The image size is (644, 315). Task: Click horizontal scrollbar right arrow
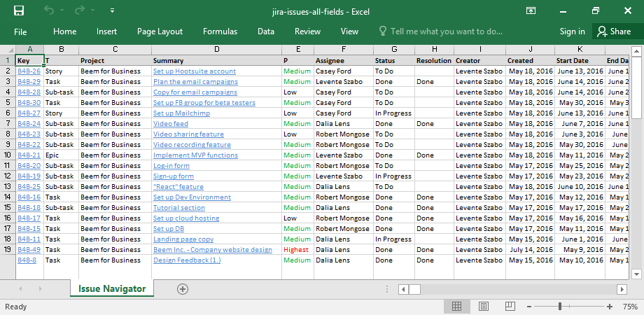pyautogui.click(x=622, y=290)
